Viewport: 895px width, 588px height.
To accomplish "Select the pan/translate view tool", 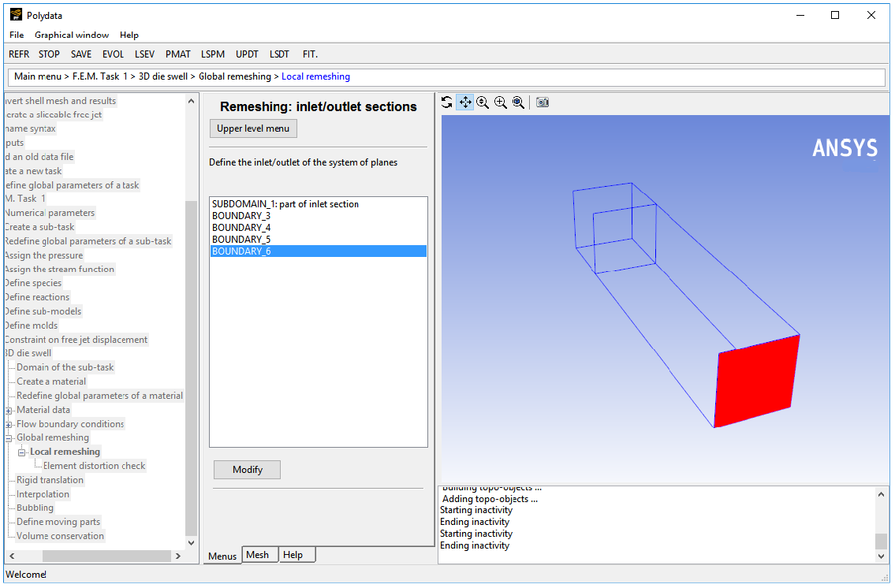I will (465, 102).
